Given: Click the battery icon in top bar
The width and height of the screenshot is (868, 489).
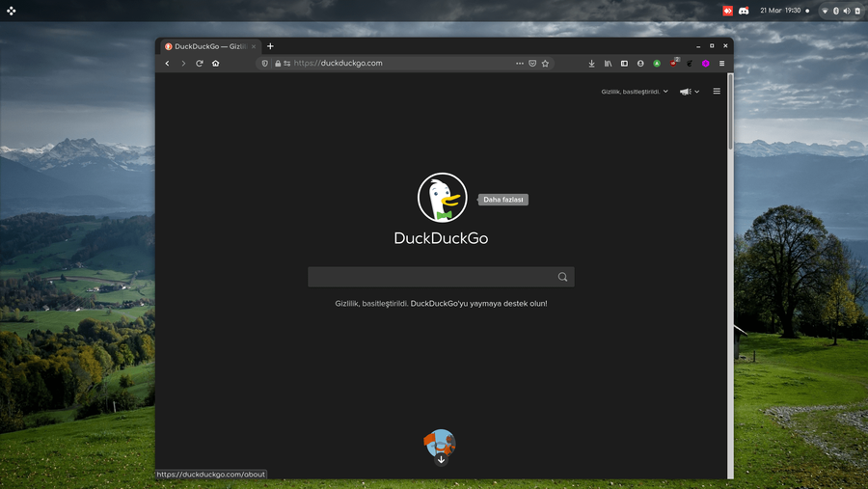Looking at the screenshot, I should pos(857,11).
